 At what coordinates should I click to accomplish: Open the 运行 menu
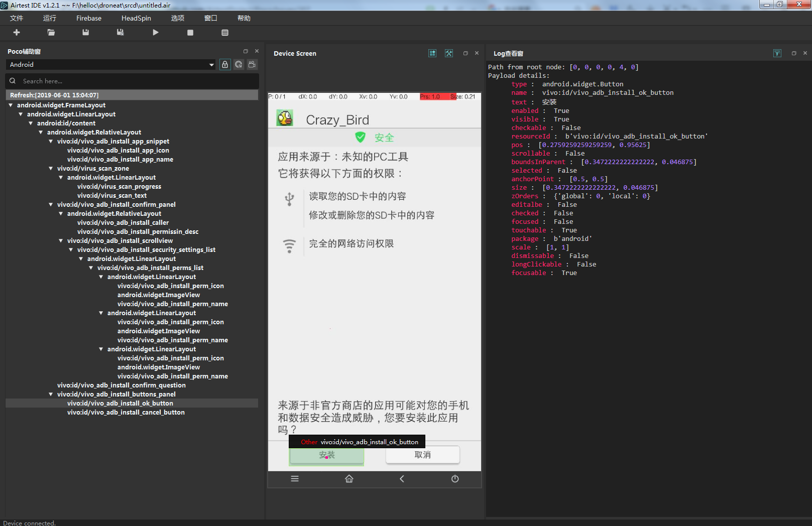50,18
